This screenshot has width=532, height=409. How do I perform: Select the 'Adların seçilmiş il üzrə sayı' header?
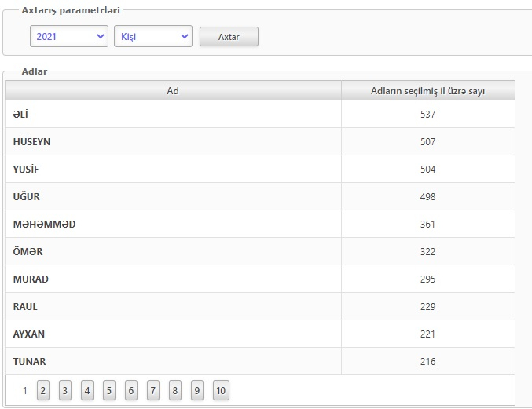pos(428,90)
